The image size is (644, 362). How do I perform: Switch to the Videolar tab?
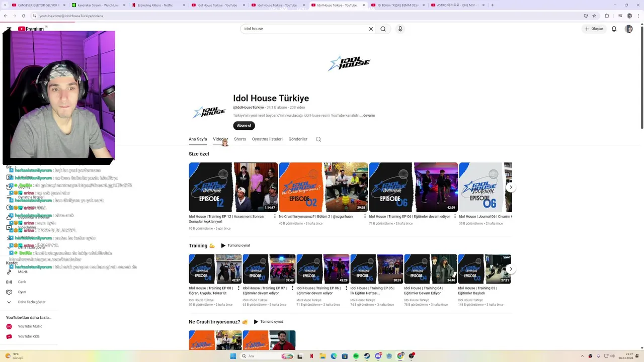coord(220,139)
